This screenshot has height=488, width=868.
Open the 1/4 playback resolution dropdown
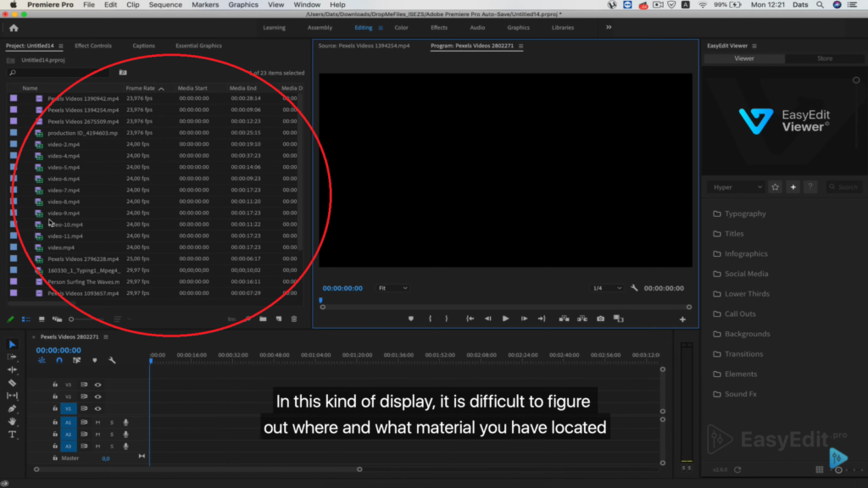coord(607,288)
